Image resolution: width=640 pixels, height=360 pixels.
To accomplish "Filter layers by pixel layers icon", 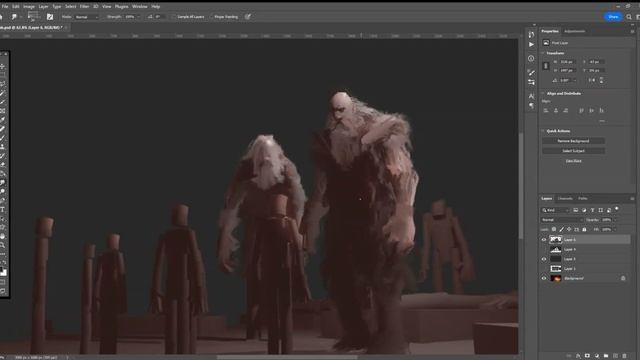I will (x=576, y=210).
